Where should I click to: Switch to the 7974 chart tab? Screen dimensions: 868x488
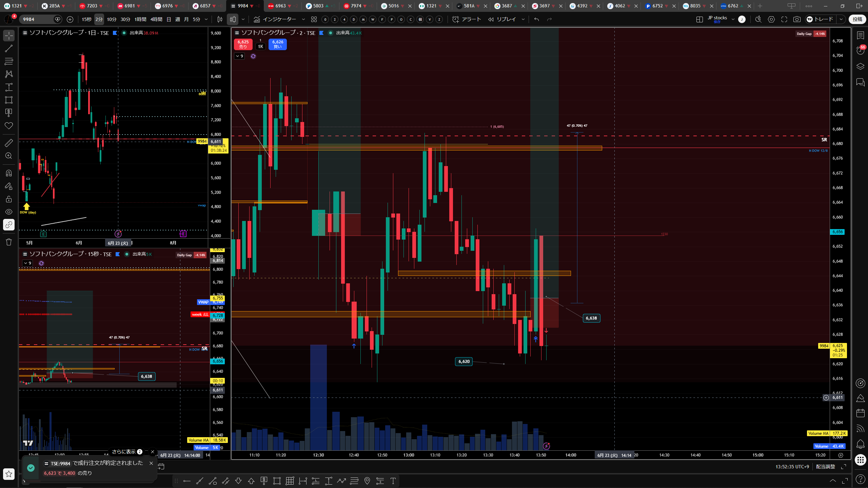pyautogui.click(x=356, y=6)
